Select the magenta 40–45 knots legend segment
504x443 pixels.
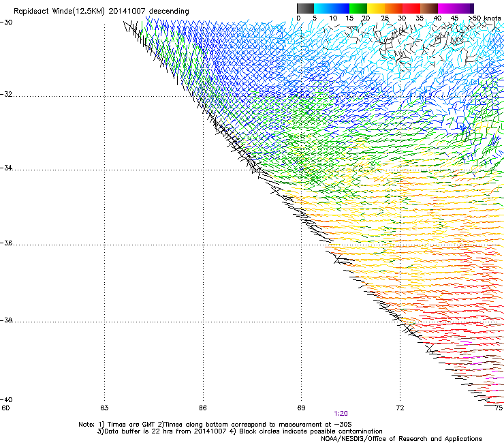pyautogui.click(x=447, y=8)
